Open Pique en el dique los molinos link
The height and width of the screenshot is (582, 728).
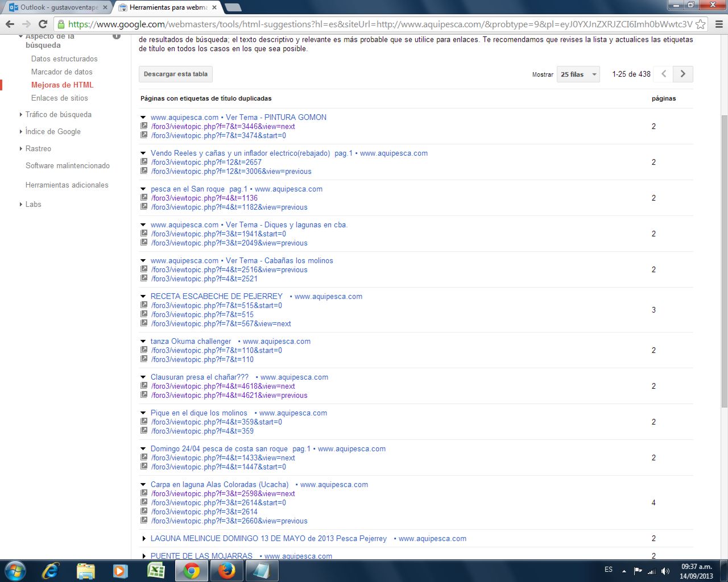tap(239, 413)
